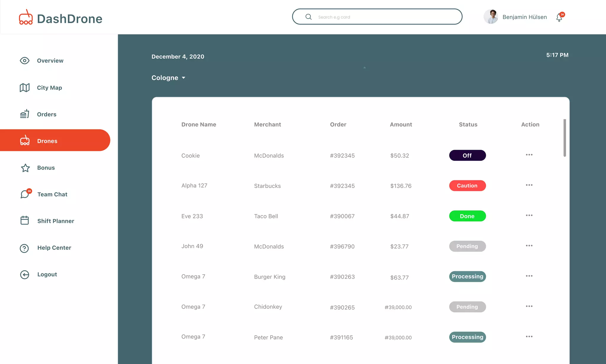Click the search magnifier icon

pos(308,17)
